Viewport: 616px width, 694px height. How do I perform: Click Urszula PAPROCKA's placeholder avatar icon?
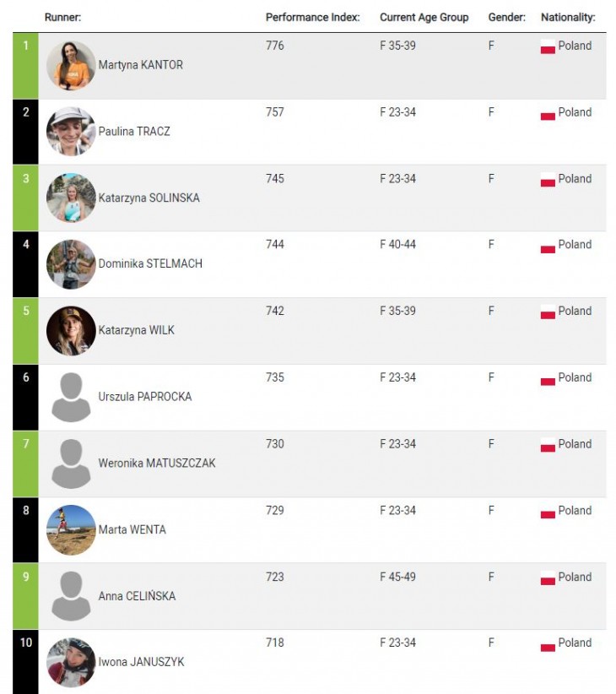click(x=71, y=397)
